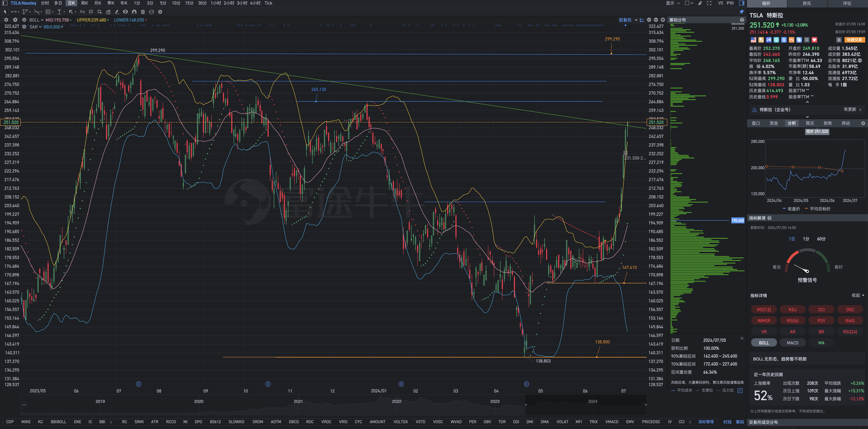The width and height of the screenshot is (868, 429).
Task: Click the VS compare button
Action: [720, 3]
